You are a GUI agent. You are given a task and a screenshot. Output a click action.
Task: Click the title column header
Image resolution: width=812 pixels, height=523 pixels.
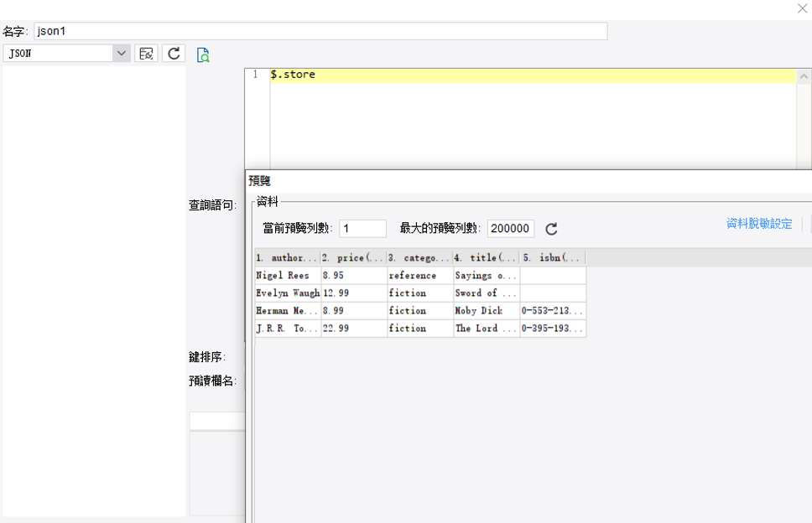483,257
